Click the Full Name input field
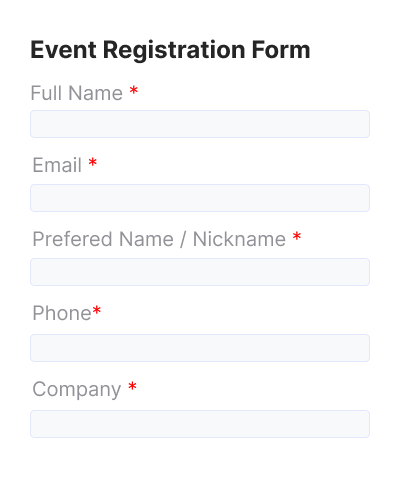This screenshot has height=480, width=400. coord(200,124)
